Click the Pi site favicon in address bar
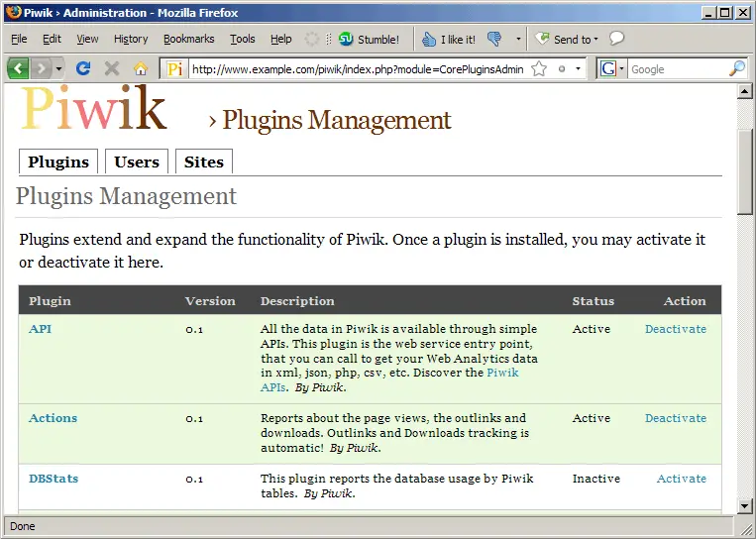This screenshot has height=539, width=756. 174,69
